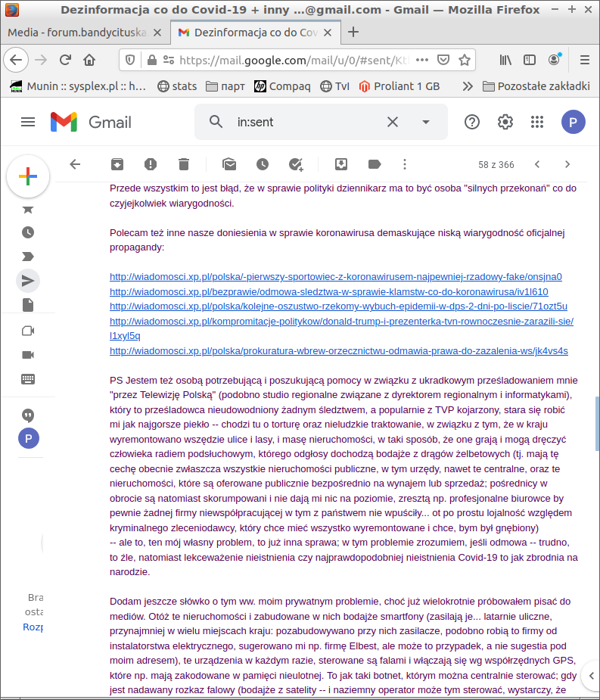Add conversation to Tasks
600x700 pixels.
296,164
